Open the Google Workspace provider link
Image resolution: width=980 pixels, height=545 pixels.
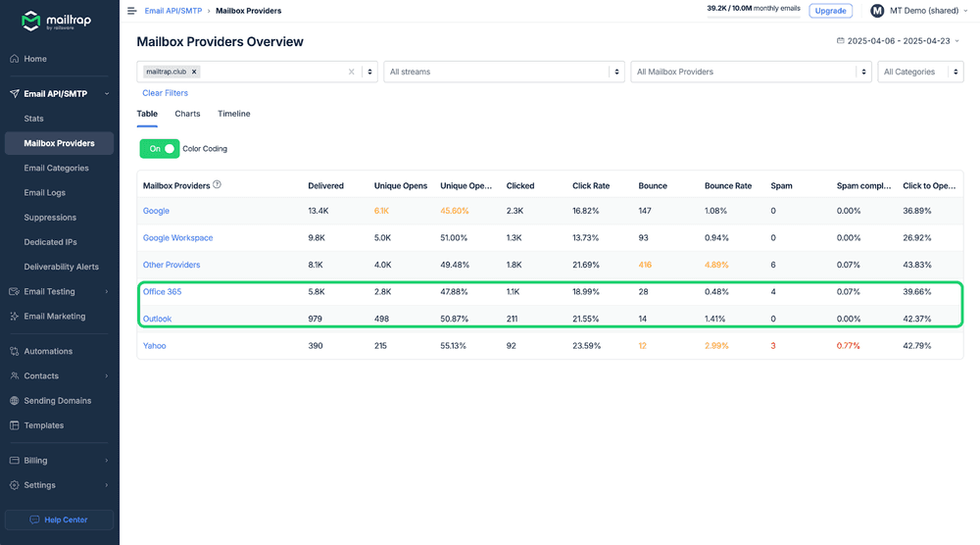178,237
